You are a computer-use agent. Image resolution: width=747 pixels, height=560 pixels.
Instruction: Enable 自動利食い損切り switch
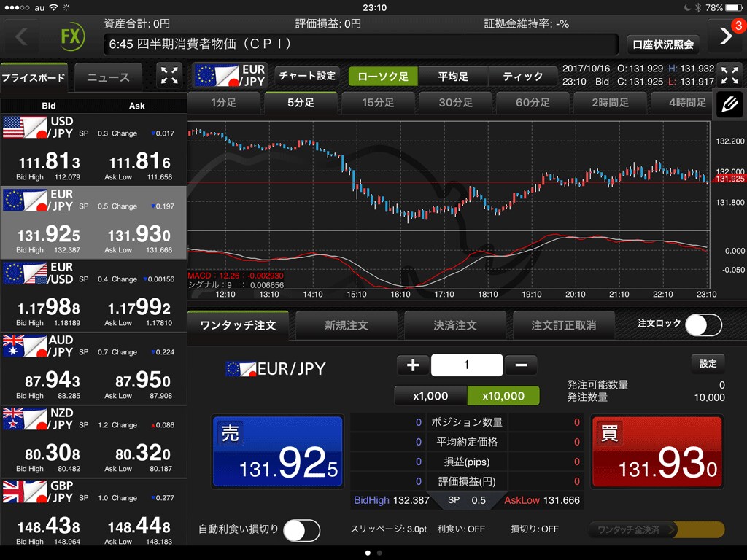pos(301,530)
